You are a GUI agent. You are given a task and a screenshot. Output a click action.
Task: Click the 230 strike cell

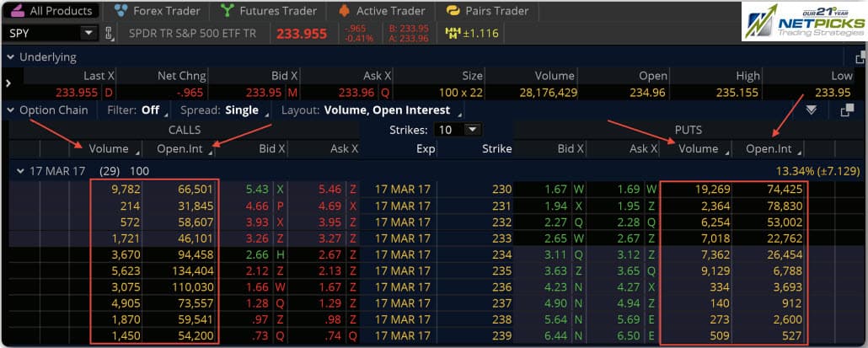(502, 190)
